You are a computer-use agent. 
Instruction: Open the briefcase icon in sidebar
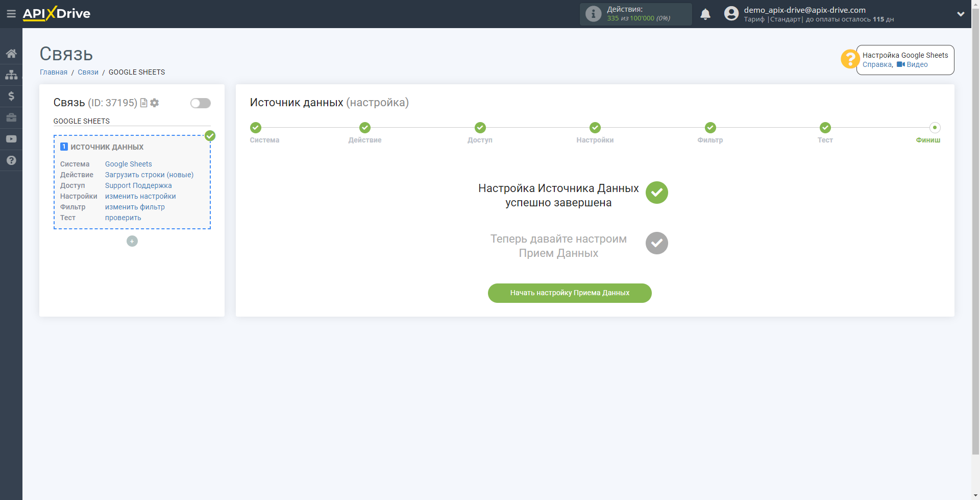(x=11, y=117)
